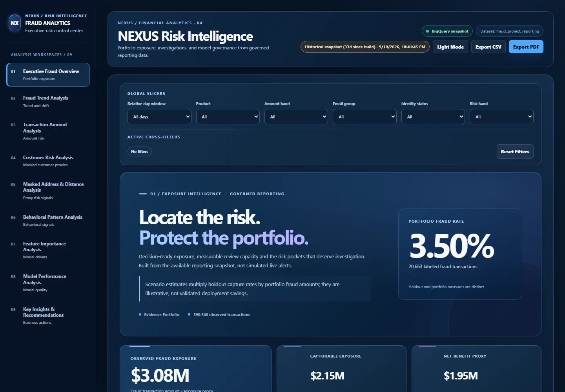The image size is (565, 392).
Task: Open Key Insights & Recommendations
Action: pos(48,316)
